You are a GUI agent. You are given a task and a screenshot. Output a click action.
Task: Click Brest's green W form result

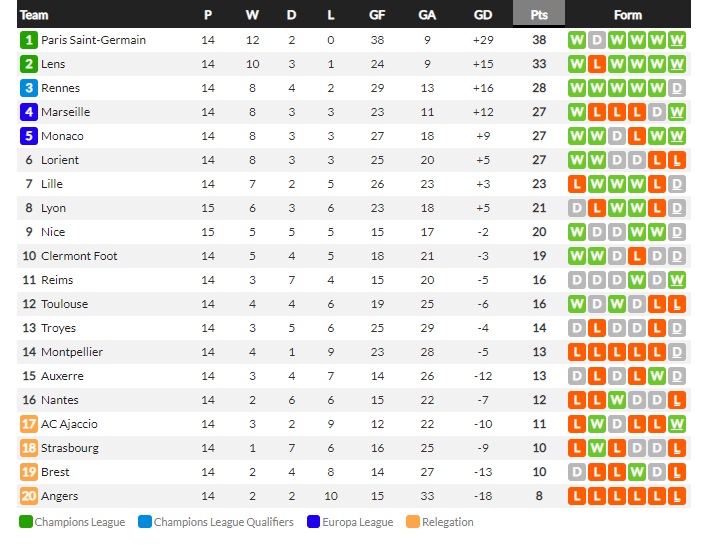637,472
